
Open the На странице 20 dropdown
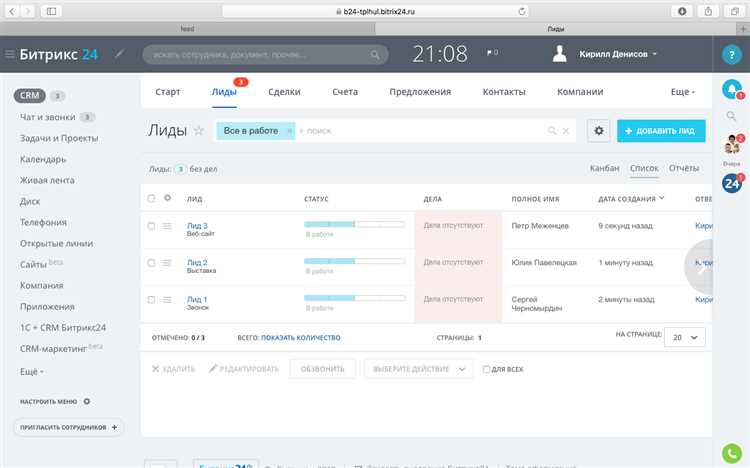click(684, 337)
